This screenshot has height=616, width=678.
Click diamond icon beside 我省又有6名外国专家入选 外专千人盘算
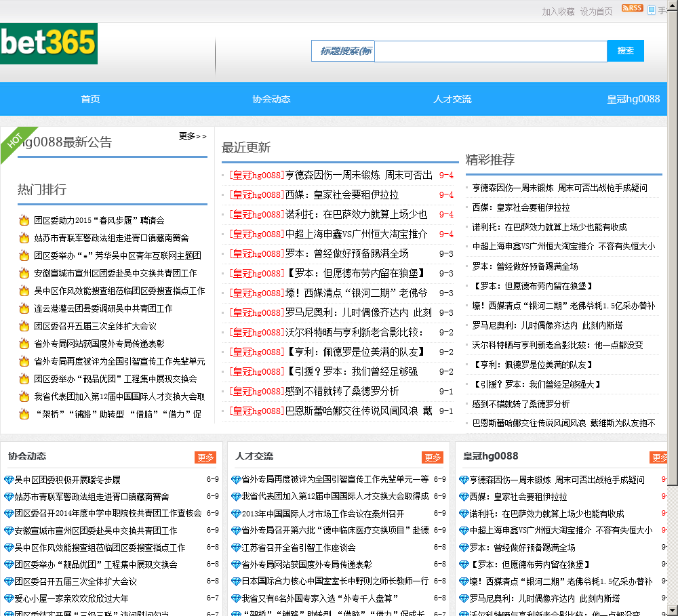[236, 598]
